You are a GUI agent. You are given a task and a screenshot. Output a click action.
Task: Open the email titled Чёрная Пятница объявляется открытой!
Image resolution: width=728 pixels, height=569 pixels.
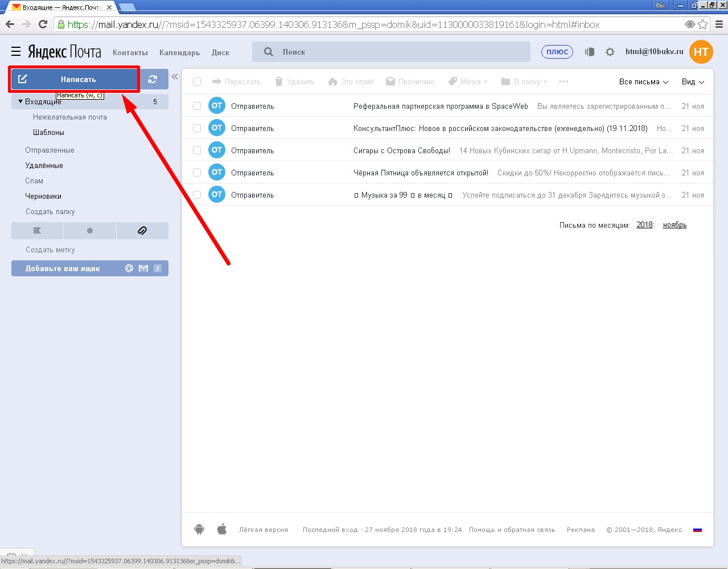point(421,173)
